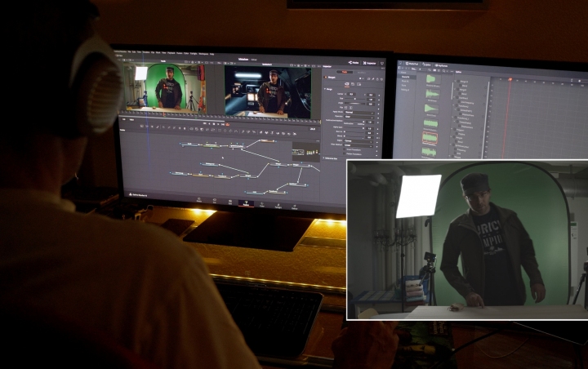
Task: Switch to the Fusion page icon
Action: (x=246, y=202)
